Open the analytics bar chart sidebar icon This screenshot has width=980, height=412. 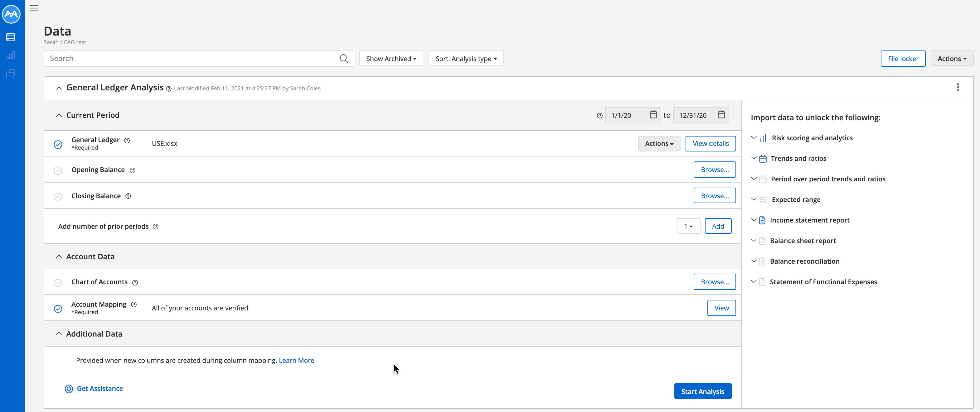coord(11,55)
